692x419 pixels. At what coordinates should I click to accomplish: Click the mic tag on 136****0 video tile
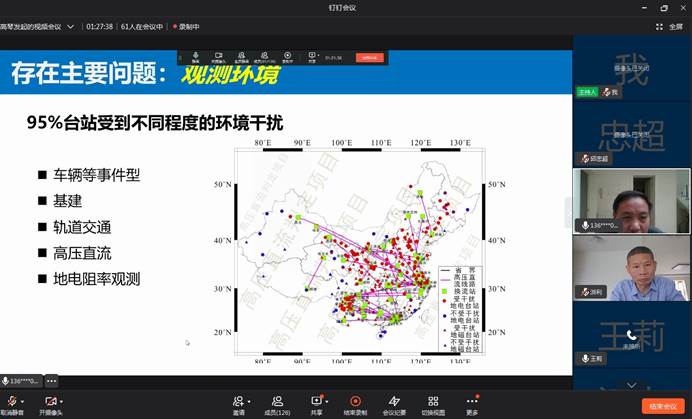[x=598, y=225]
